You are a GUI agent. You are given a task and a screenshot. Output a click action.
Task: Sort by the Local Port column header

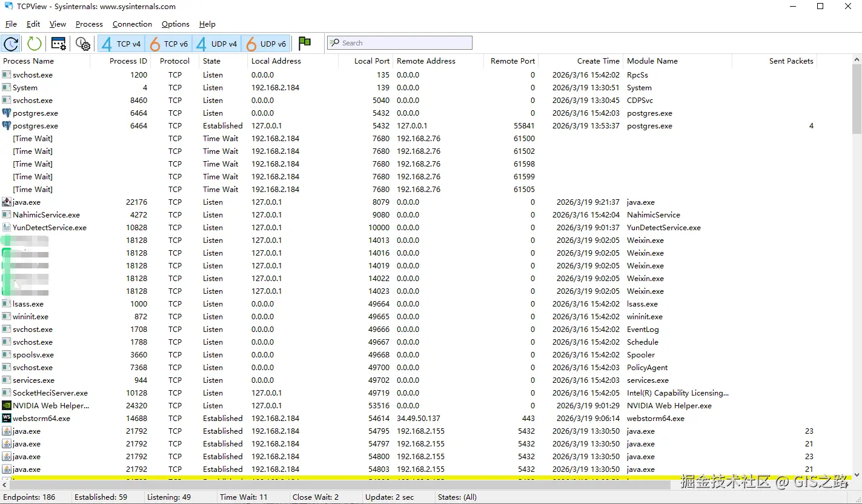click(x=365, y=61)
